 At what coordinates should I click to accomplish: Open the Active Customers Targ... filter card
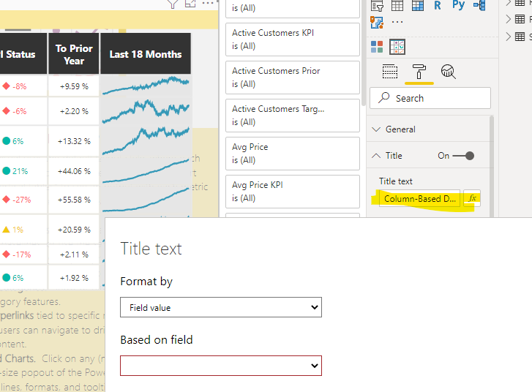[293, 116]
